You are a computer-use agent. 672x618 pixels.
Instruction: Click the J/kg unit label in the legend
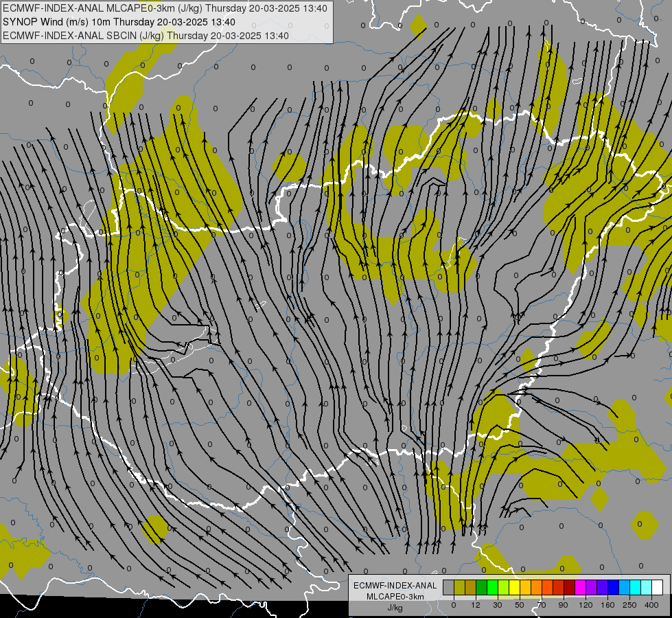click(x=395, y=608)
